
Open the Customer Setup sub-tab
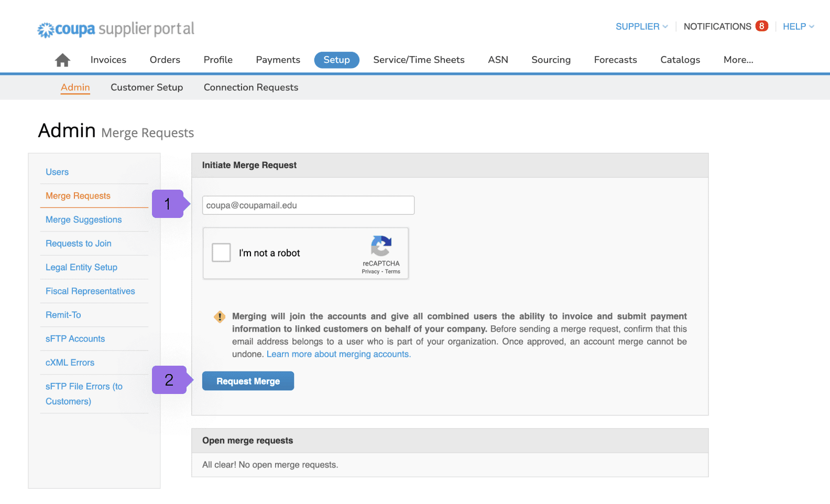coord(147,87)
